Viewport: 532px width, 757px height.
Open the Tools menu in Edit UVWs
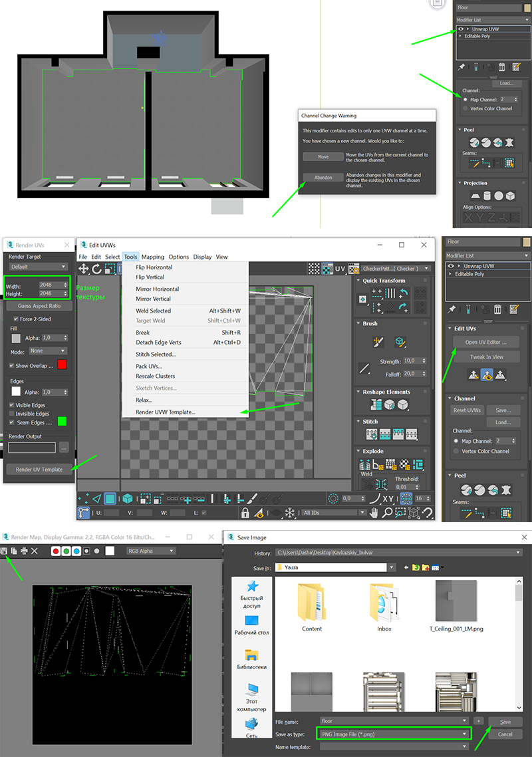tap(130, 257)
